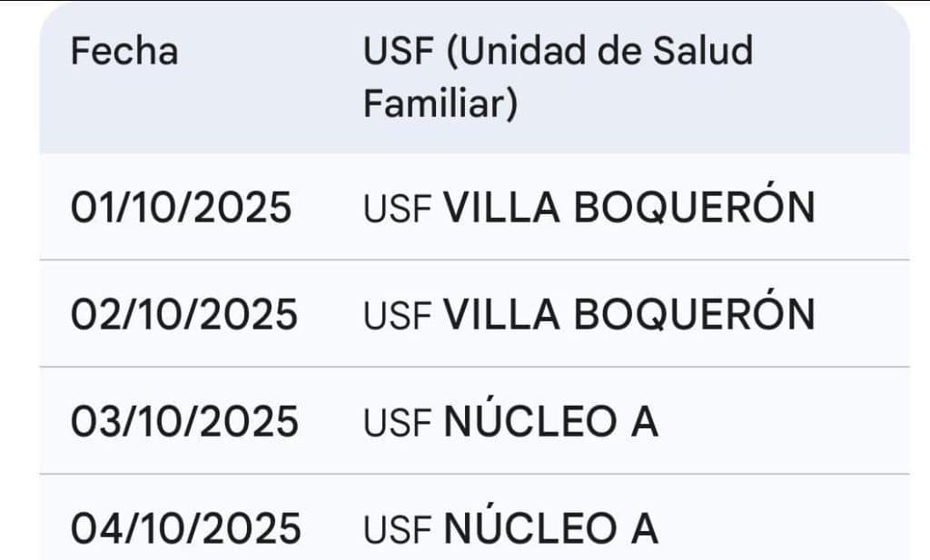Select the date 02/10/2025
Viewport: 930px width, 560px height.
[x=184, y=315]
